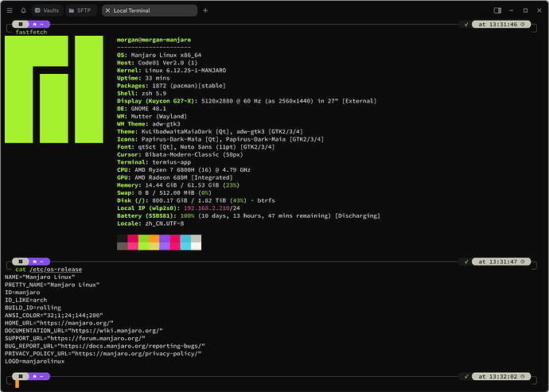Image resolution: width=549 pixels, height=392 pixels.
Task: Click the 192.168.2.210 local IP address
Action: pyautogui.click(x=207, y=208)
